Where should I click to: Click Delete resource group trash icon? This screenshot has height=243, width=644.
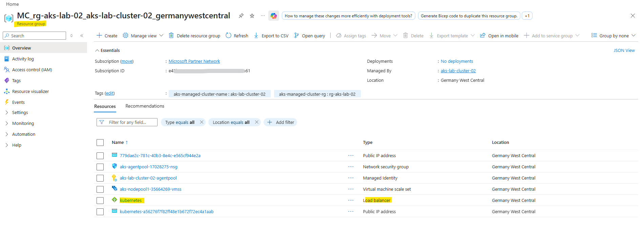(x=171, y=36)
